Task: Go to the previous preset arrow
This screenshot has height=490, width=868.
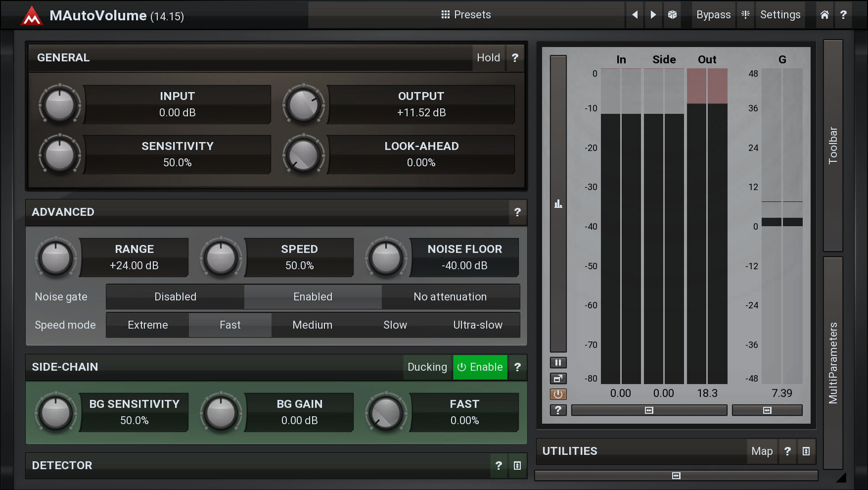Action: pyautogui.click(x=635, y=15)
